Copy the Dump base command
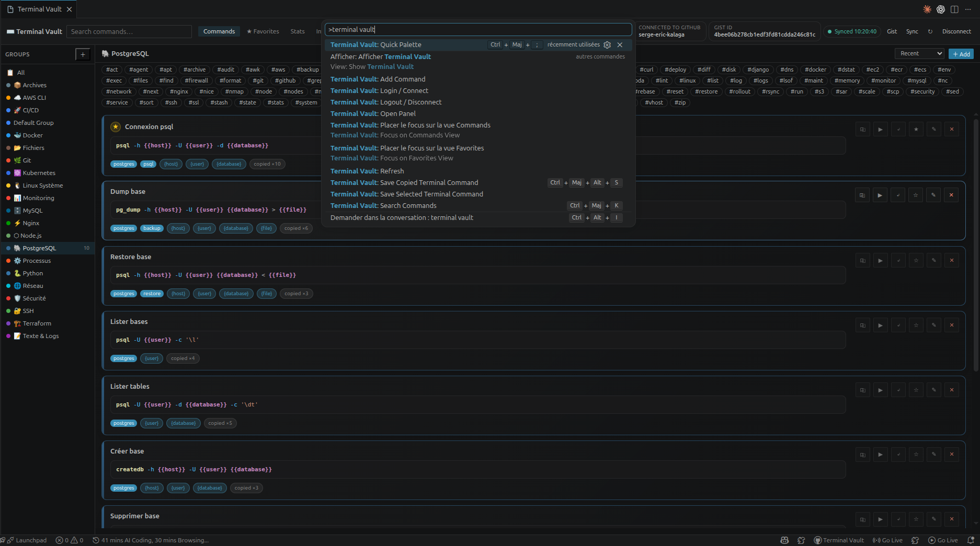This screenshot has width=980, height=546. [862, 195]
